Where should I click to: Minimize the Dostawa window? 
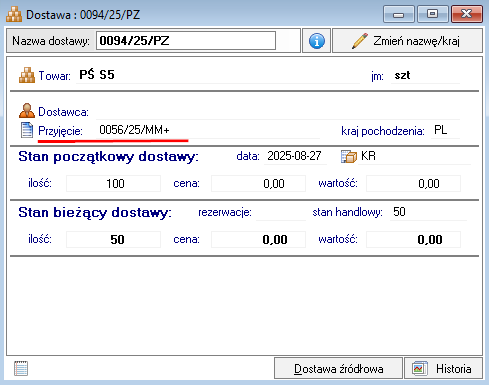coord(399,14)
